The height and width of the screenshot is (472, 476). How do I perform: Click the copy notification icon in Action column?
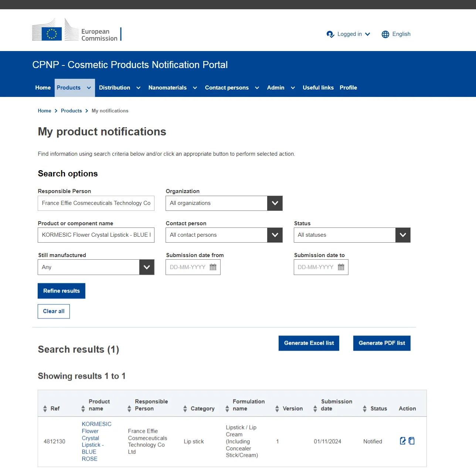pos(412,441)
